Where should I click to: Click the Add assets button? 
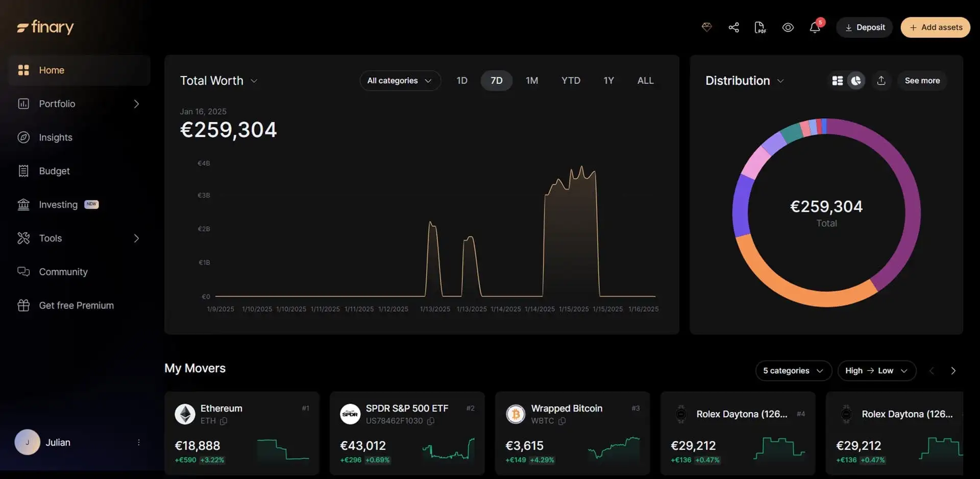(935, 28)
